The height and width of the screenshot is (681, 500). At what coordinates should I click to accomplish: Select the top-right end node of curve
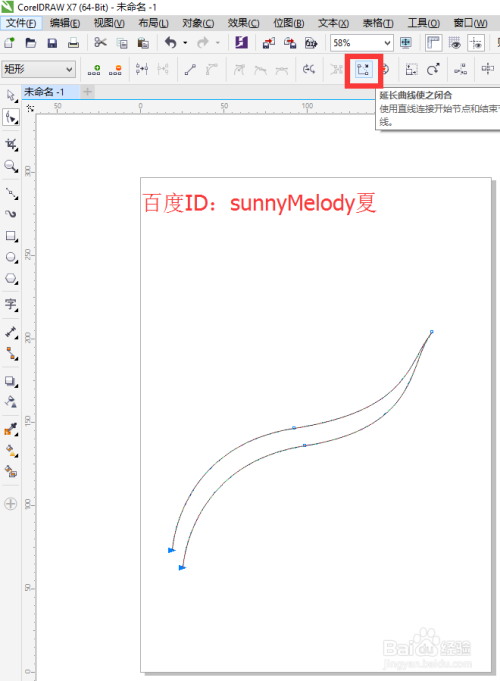431,332
